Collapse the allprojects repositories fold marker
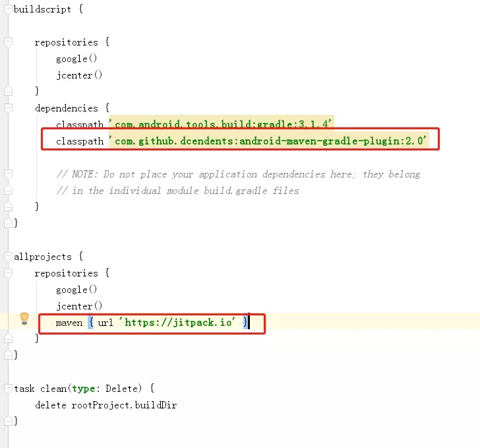The width and height of the screenshot is (480, 448). click(9, 273)
